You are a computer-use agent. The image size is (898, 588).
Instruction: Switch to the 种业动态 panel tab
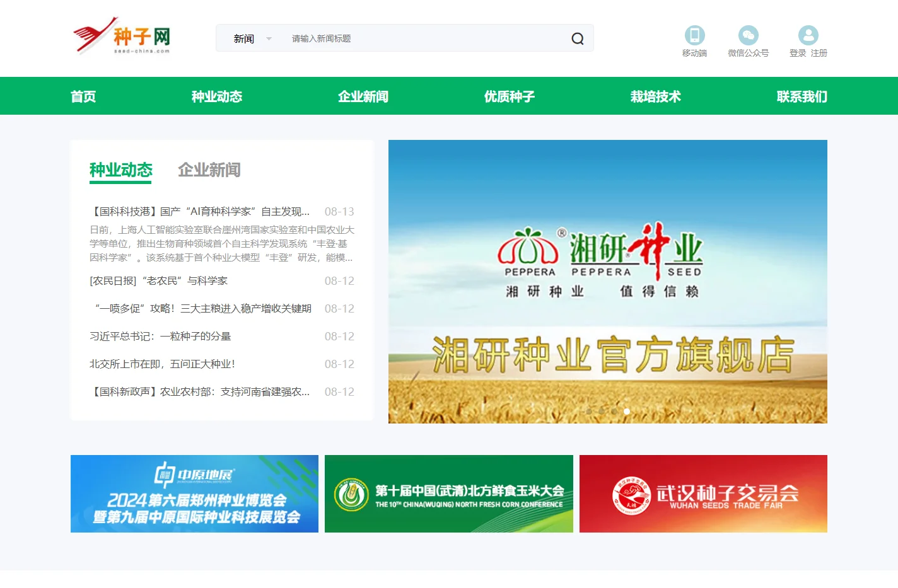pos(121,170)
